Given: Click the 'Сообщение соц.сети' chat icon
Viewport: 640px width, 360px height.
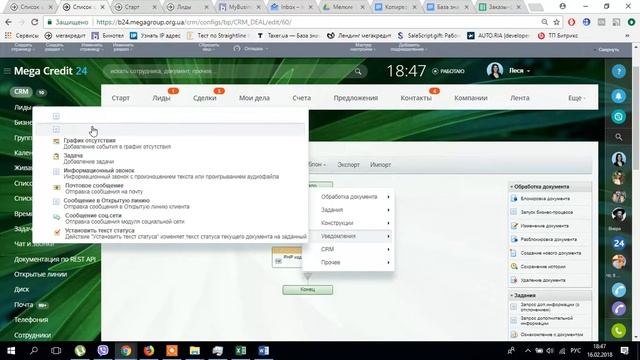Looking at the screenshot, I should click(56, 218).
